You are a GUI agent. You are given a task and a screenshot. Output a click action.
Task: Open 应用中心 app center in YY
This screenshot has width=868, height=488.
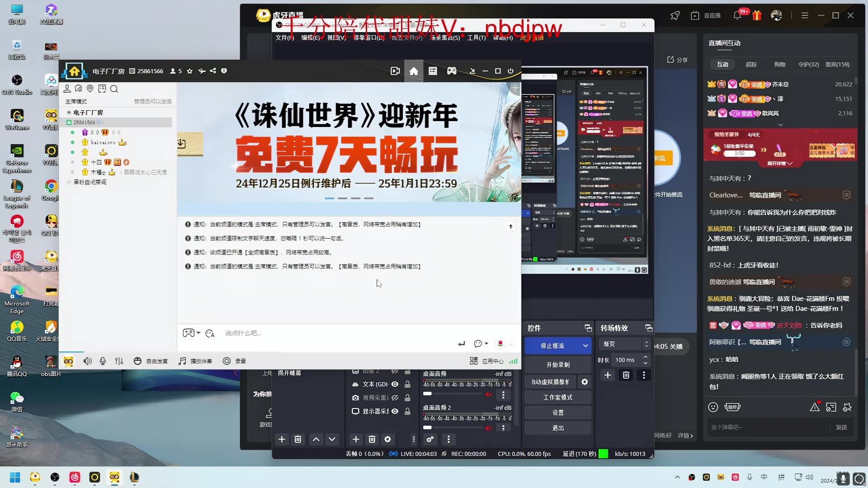point(487,361)
